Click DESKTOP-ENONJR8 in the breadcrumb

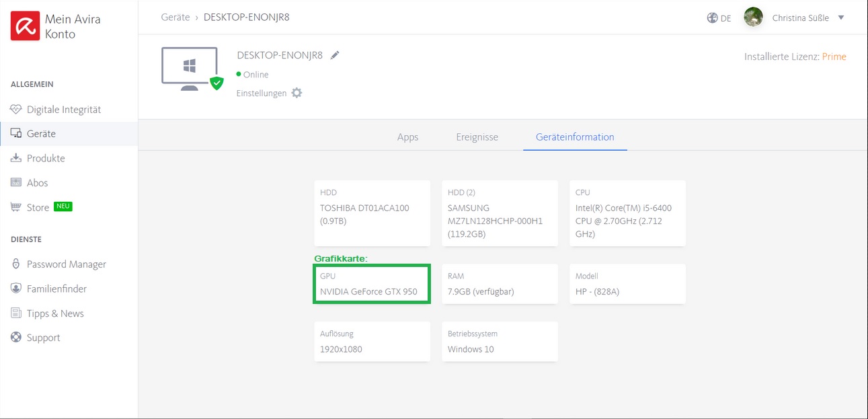tap(247, 17)
